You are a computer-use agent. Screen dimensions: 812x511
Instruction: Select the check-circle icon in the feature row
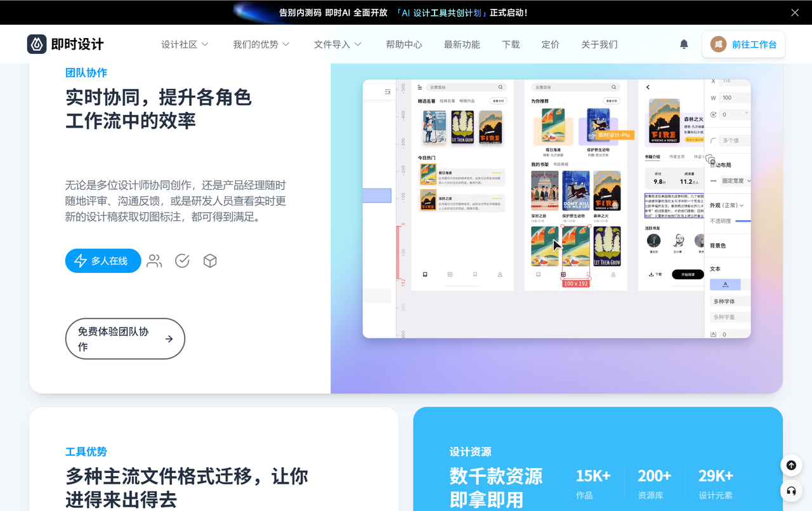tap(182, 261)
